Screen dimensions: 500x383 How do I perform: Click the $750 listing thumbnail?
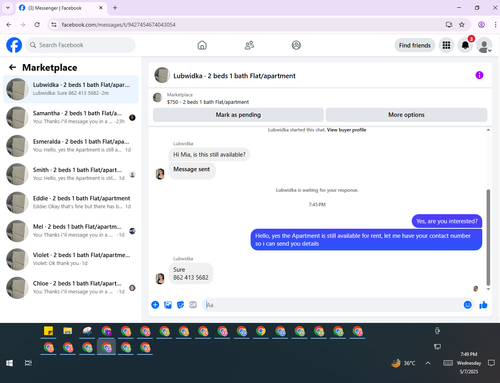(157, 98)
